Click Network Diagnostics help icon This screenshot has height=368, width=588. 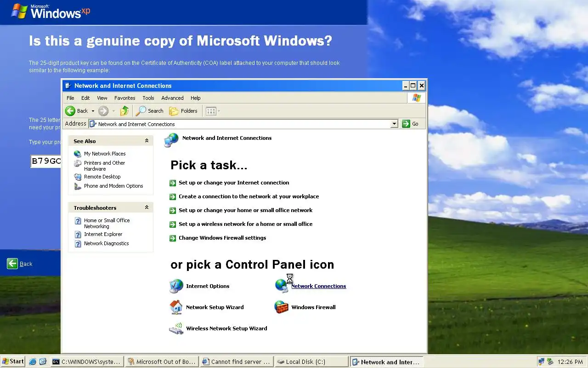tap(78, 243)
